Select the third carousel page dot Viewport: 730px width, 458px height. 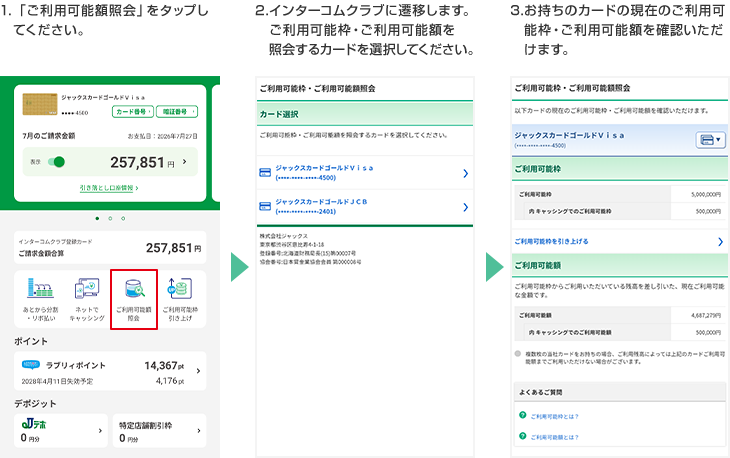pos(123,218)
